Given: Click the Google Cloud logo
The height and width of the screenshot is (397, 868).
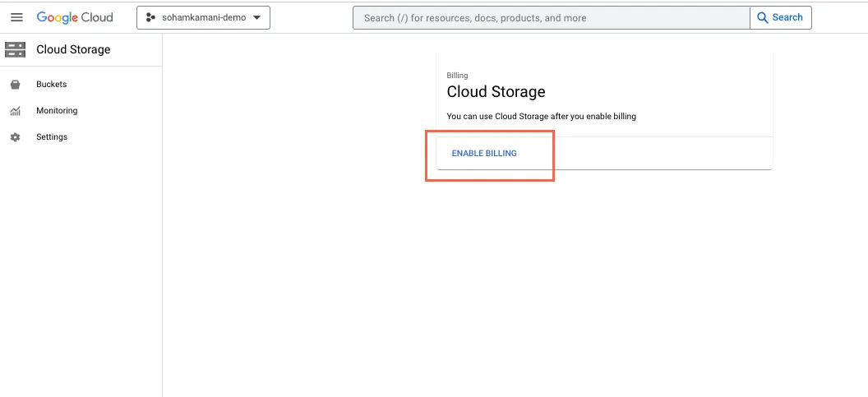Looking at the screenshot, I should pos(75,17).
